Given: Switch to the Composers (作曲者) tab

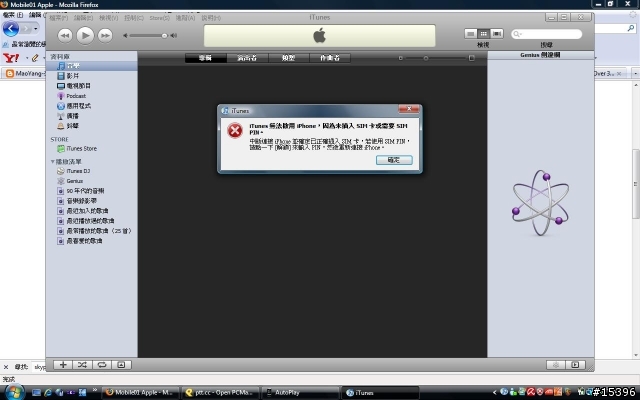Looking at the screenshot, I should pyautogui.click(x=330, y=58).
